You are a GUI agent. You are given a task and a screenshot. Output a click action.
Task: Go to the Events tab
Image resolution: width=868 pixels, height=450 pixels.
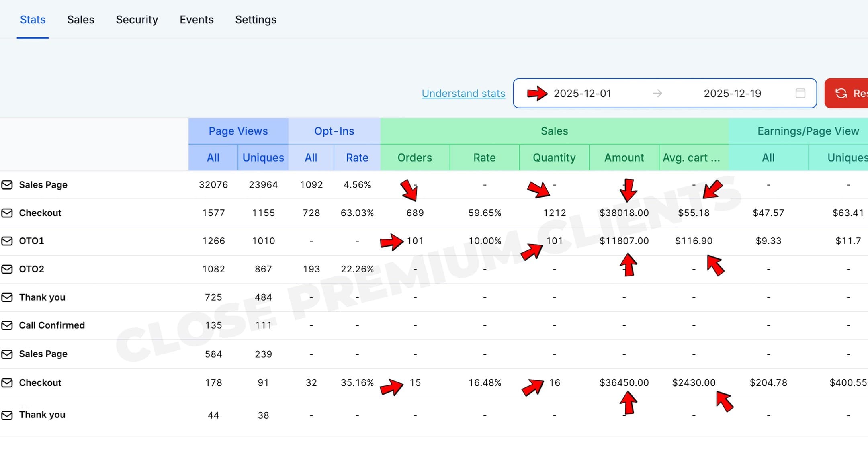[x=197, y=20]
